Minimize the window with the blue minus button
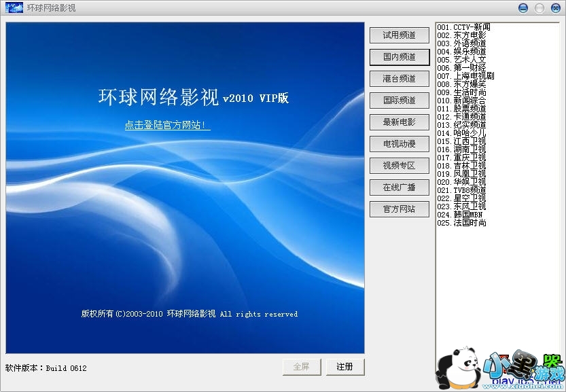The width and height of the screenshot is (566, 392). tap(523, 8)
